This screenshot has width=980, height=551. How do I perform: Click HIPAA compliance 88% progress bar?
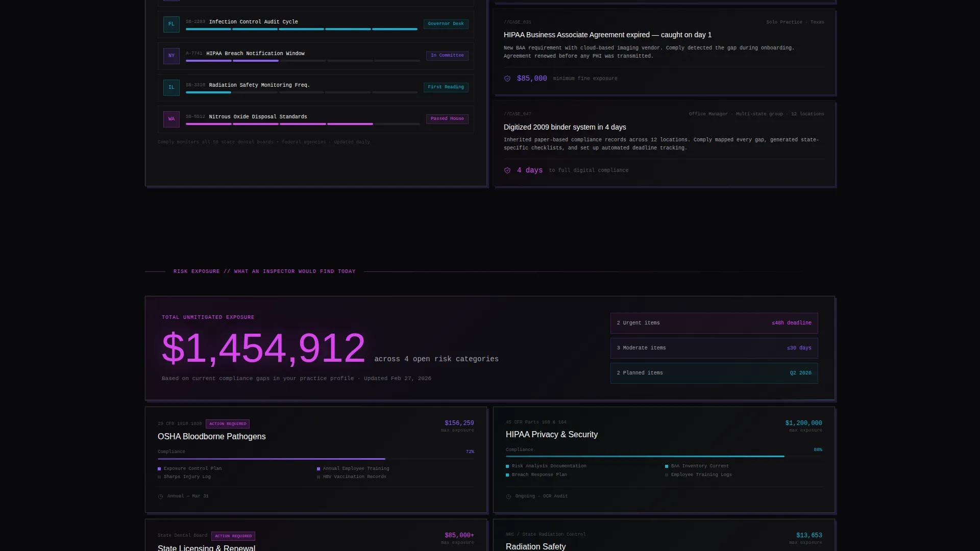pyautogui.click(x=664, y=457)
